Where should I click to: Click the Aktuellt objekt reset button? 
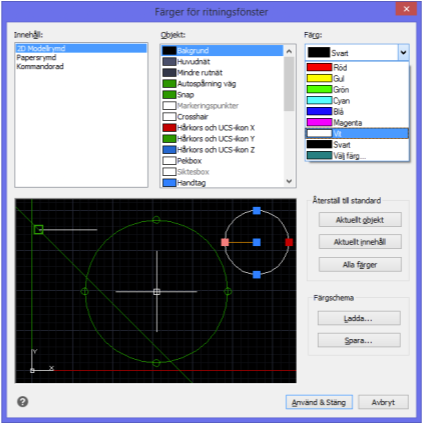point(360,220)
